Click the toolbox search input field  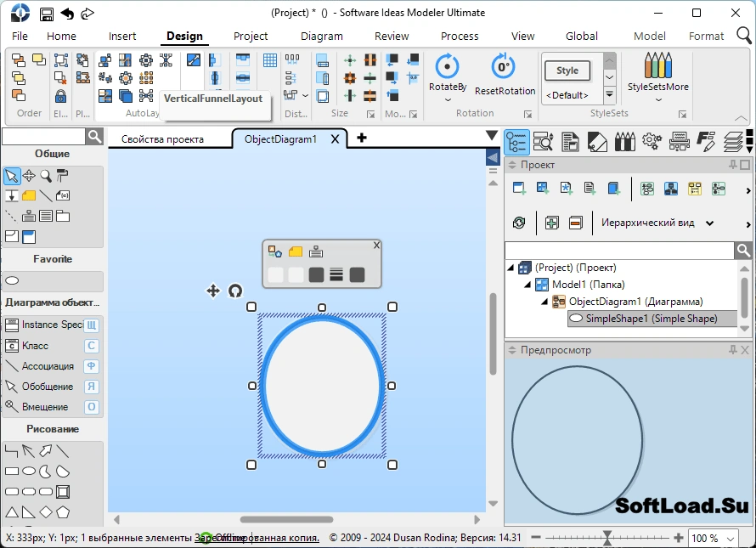(x=43, y=137)
